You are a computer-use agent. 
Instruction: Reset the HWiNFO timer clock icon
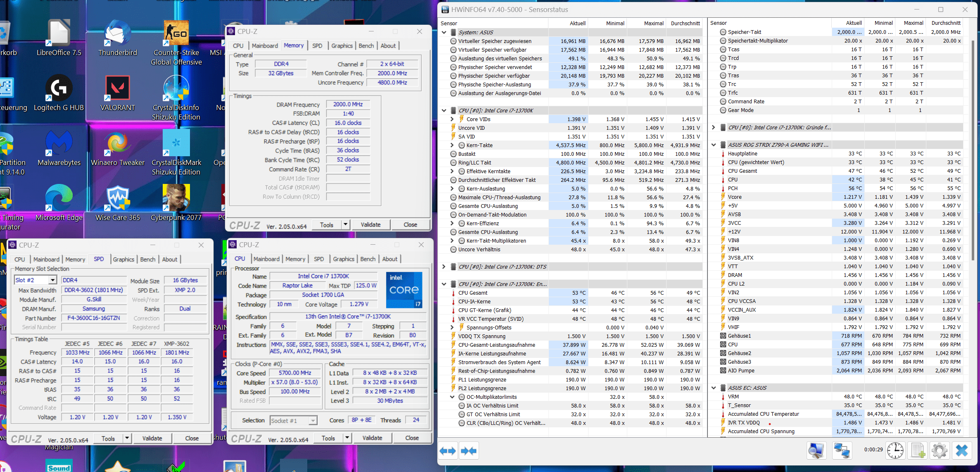pos(895,450)
